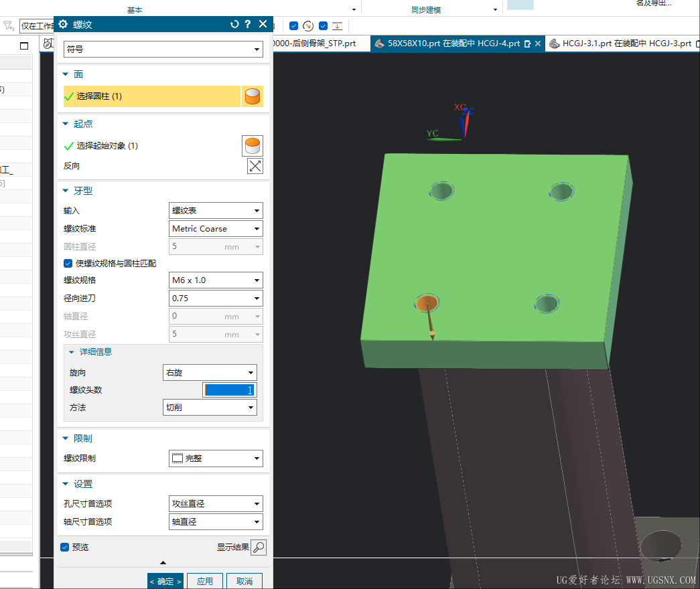Toggle 使螺纹规格与圆柱匹配 checkbox
The image size is (700, 589).
pos(68,263)
